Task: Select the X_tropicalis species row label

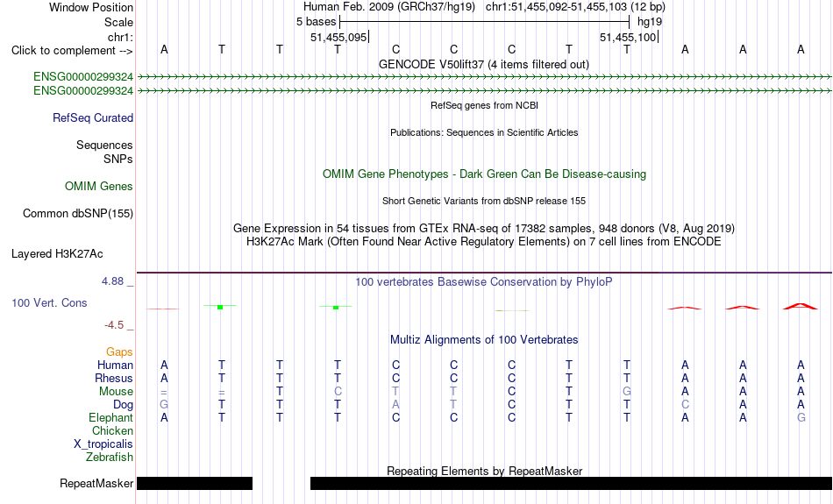Action: (x=103, y=444)
